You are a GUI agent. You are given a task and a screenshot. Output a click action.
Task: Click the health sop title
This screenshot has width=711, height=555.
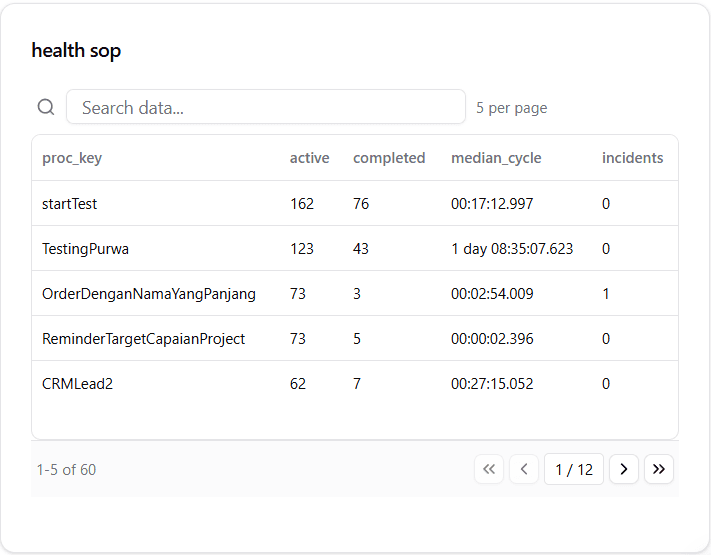[x=76, y=50]
